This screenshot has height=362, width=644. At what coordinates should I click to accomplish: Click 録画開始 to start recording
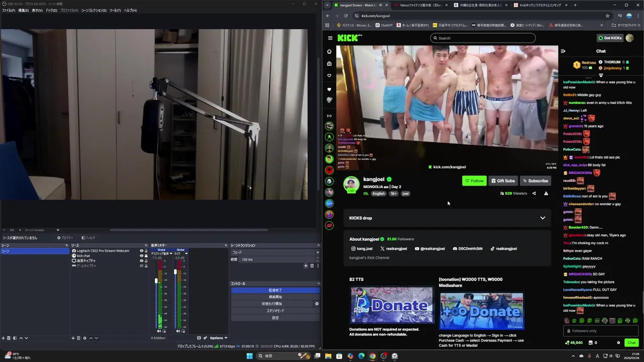(275, 297)
